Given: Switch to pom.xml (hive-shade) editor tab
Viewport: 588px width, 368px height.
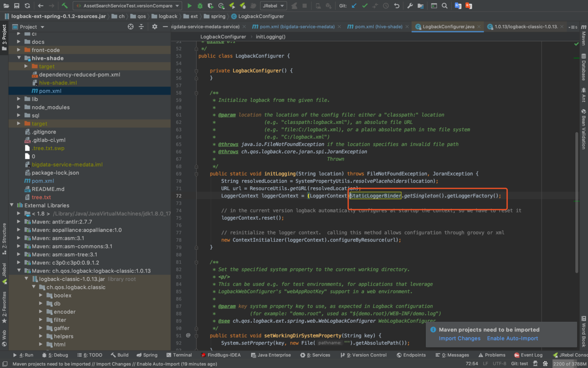Looking at the screenshot, I should pos(375,27).
